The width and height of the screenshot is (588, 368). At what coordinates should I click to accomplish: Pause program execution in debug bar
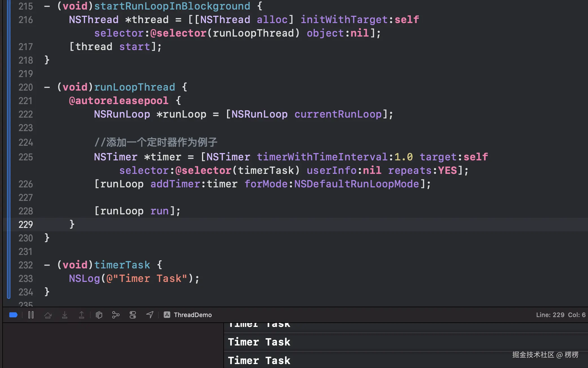(31, 315)
